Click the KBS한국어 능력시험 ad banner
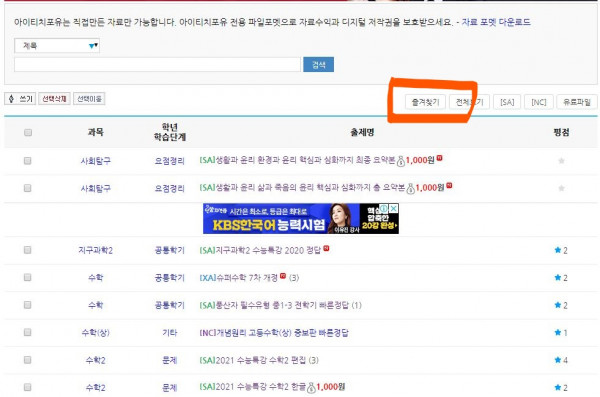 pos(301,219)
